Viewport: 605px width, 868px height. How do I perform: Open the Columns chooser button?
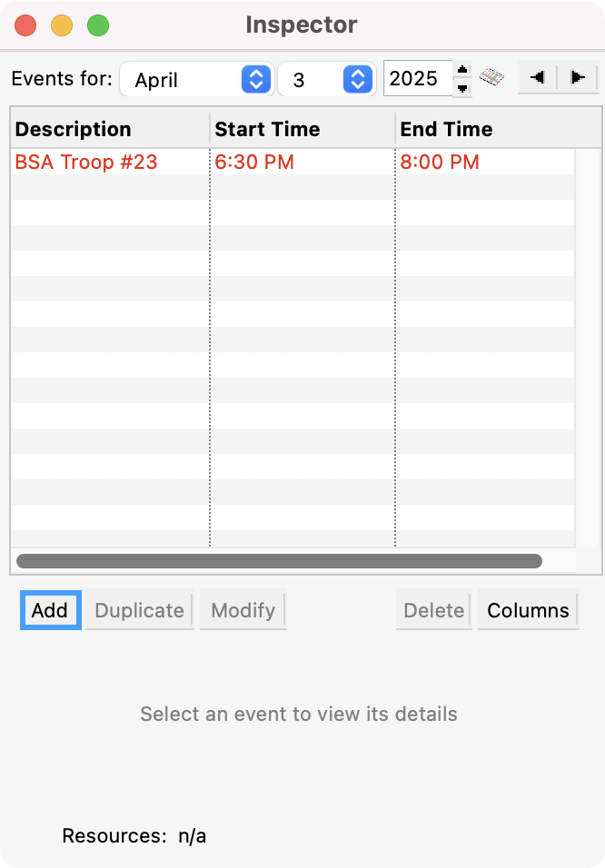click(x=528, y=610)
